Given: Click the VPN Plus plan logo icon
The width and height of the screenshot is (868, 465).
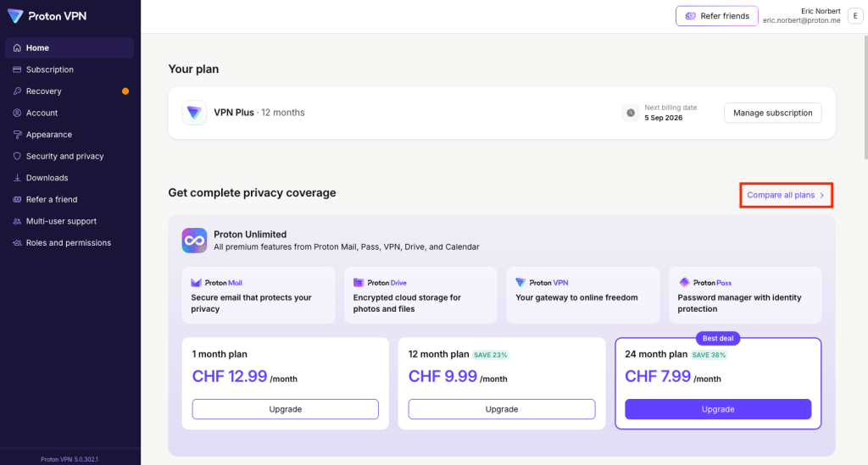Looking at the screenshot, I should coord(194,113).
